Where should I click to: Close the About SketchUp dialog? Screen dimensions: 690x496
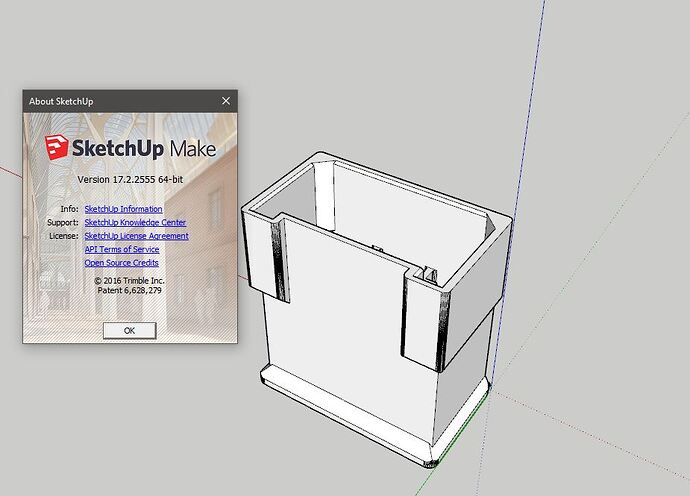click(x=226, y=101)
